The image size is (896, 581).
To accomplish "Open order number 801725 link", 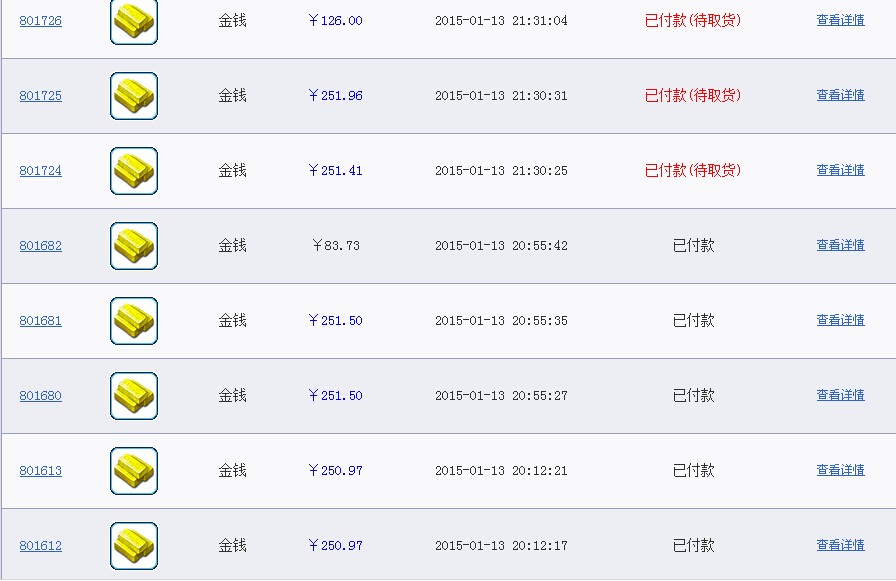I will point(41,95).
